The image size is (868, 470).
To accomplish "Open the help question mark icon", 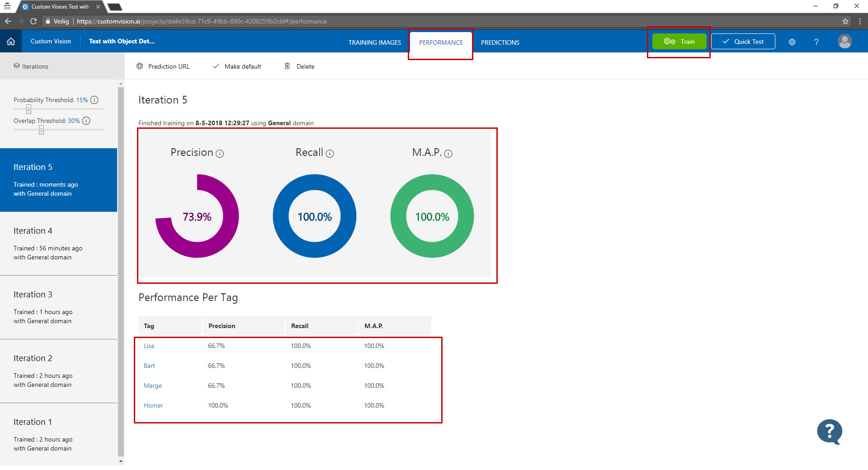I will (x=816, y=42).
